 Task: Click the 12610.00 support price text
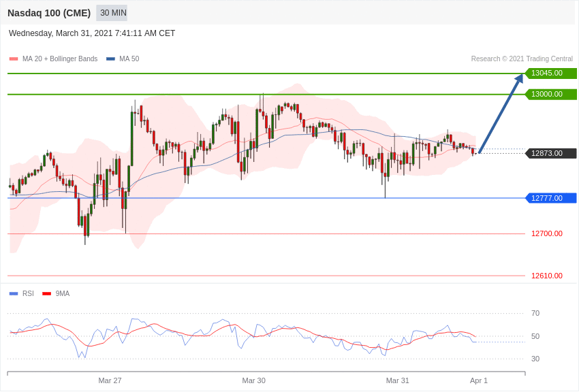click(x=547, y=276)
